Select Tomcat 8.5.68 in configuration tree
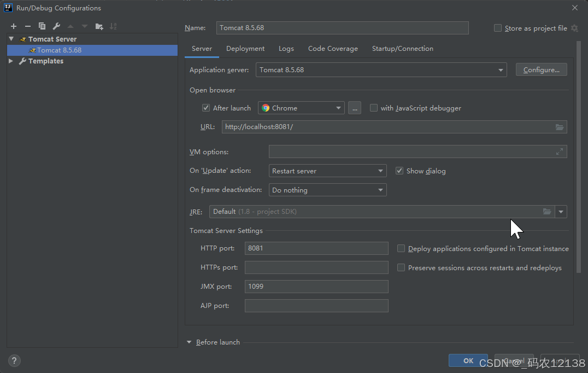 click(92, 50)
